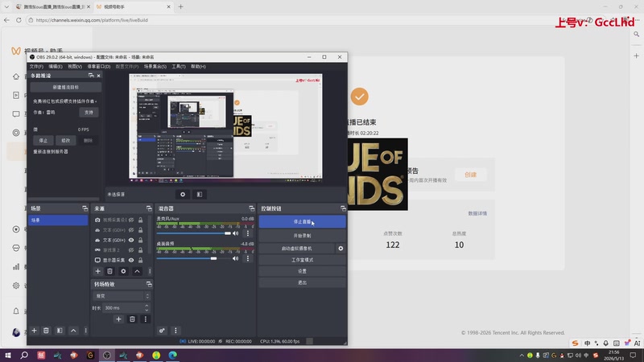Click browser page refresh icon
The width and height of the screenshot is (644, 362).
tap(19, 19)
